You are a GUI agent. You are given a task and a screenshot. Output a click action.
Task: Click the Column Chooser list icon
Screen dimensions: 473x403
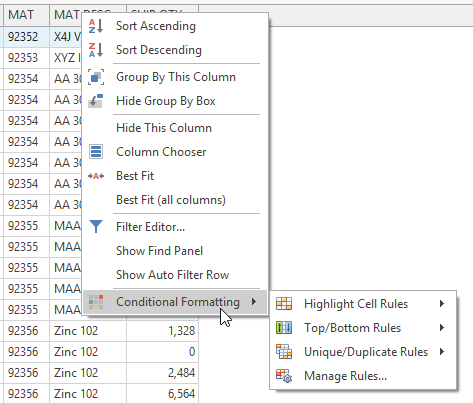coord(96,152)
